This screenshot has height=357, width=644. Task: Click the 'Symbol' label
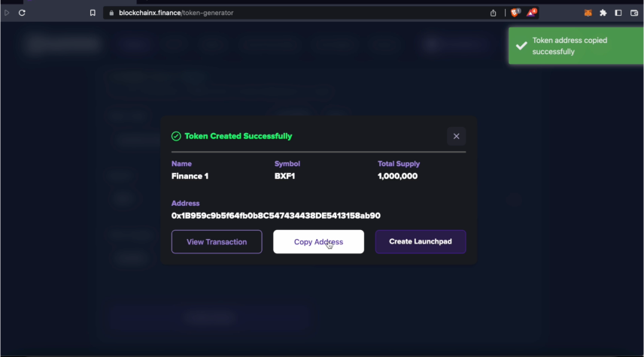click(287, 164)
